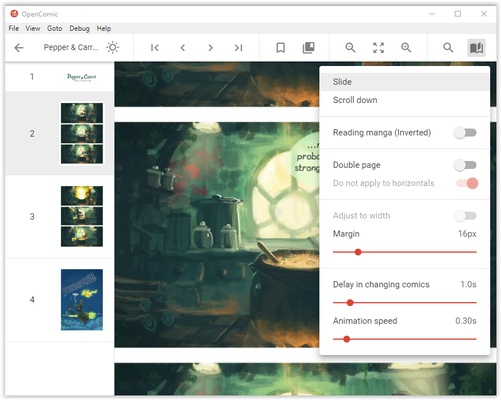The width and height of the screenshot is (501, 400).
Task: Click the Margin label
Action: (346, 234)
